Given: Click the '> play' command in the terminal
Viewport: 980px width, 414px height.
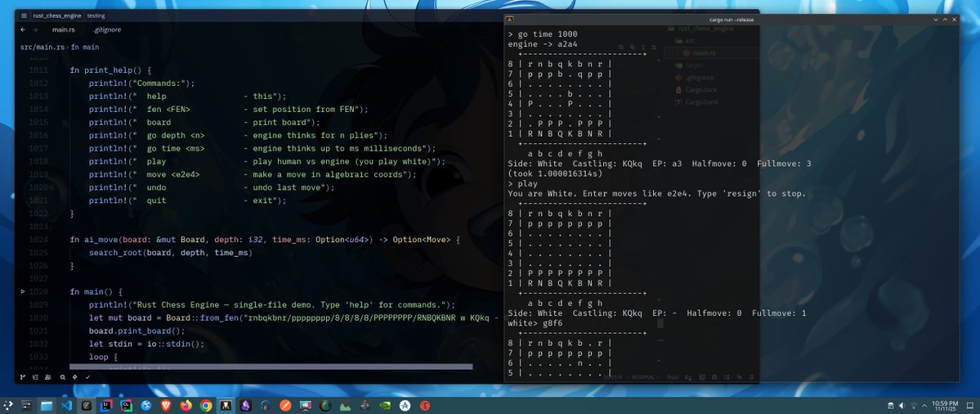Looking at the screenshot, I should pos(522,184).
